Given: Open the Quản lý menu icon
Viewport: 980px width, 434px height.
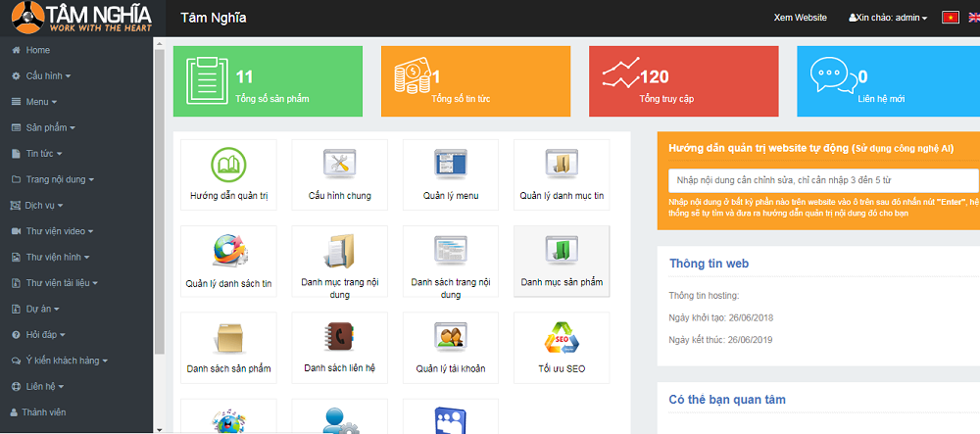Looking at the screenshot, I should coord(451,165).
